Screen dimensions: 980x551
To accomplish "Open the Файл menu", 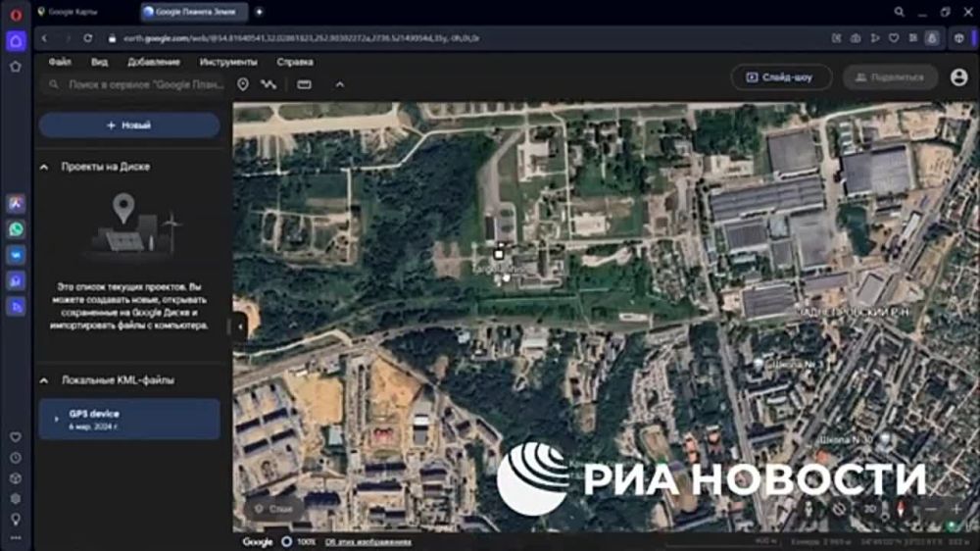I will [60, 62].
